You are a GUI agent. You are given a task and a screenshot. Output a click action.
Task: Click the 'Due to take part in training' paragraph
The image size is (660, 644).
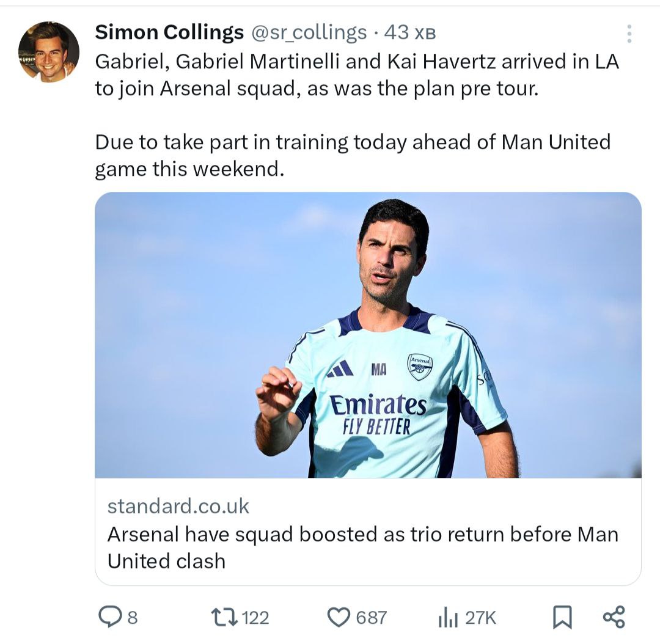pos(353,155)
